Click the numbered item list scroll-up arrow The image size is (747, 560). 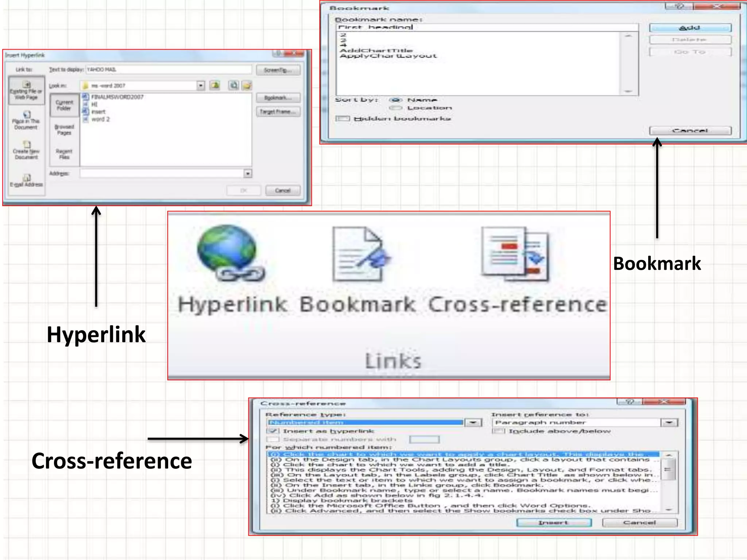[669, 455]
